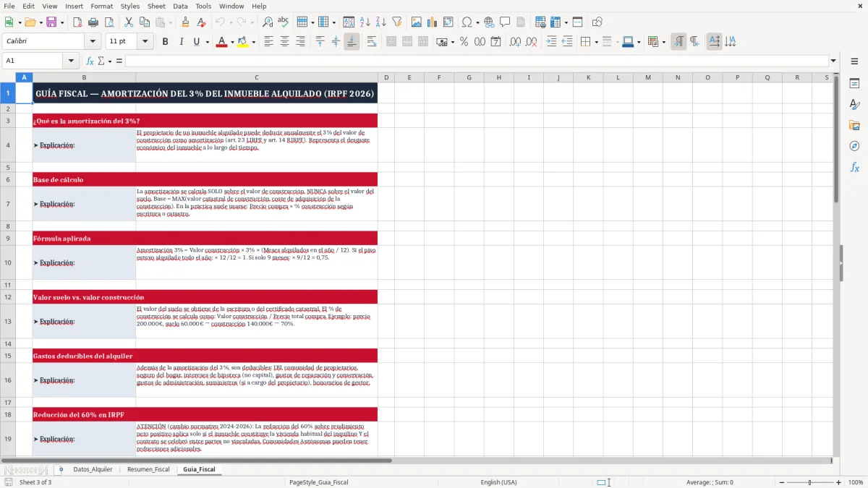
Task: Clear direct formatting
Action: coord(200,22)
